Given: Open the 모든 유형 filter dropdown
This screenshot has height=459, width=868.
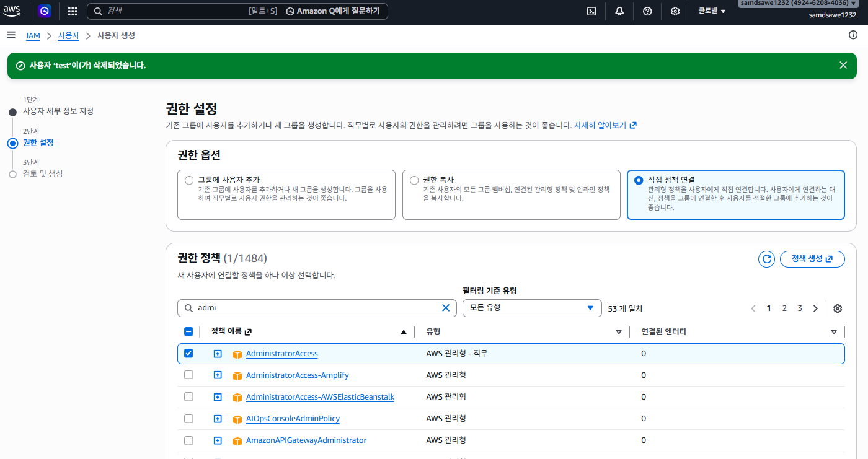Looking at the screenshot, I should coord(532,308).
